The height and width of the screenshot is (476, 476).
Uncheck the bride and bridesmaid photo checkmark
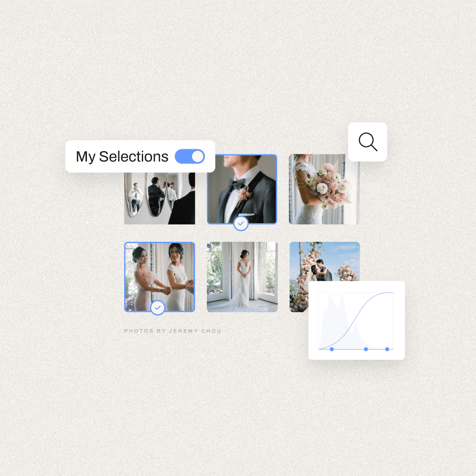coord(158,308)
